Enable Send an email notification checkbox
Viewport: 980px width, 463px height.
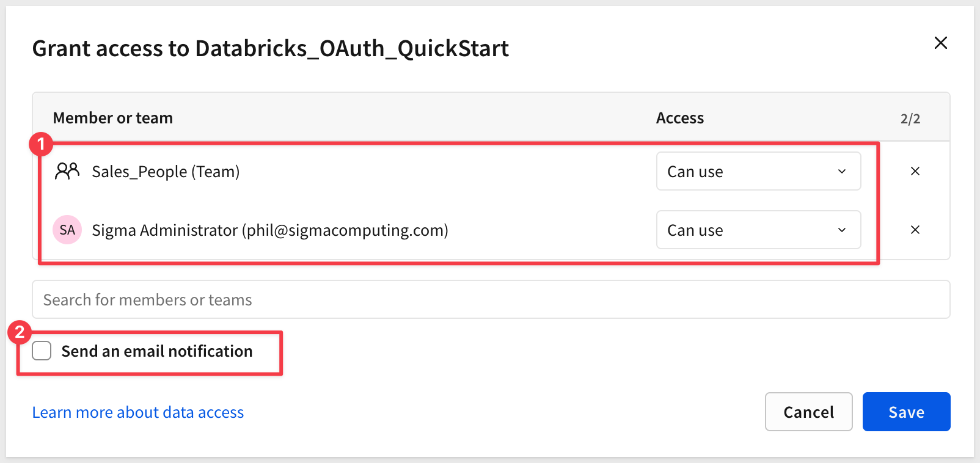coord(42,351)
